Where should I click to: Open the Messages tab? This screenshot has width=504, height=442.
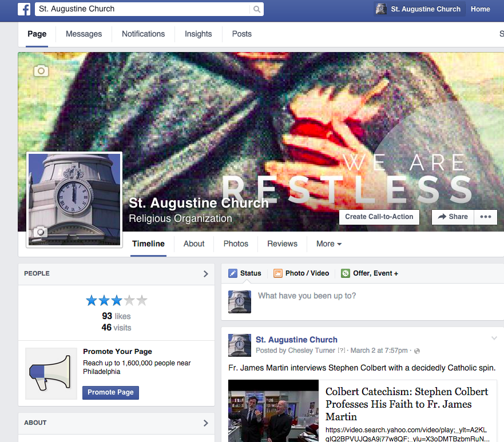pos(84,34)
